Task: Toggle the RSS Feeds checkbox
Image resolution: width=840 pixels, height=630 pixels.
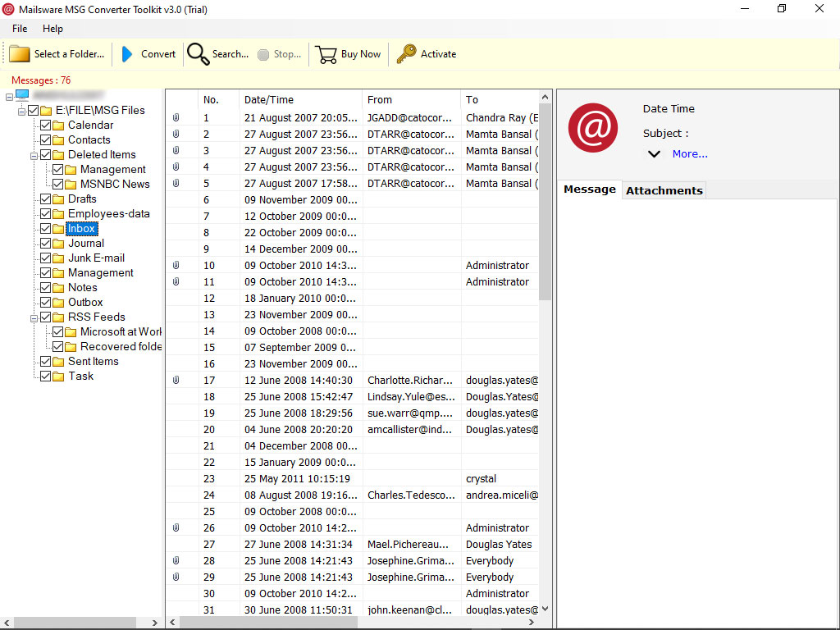Action: pos(46,317)
